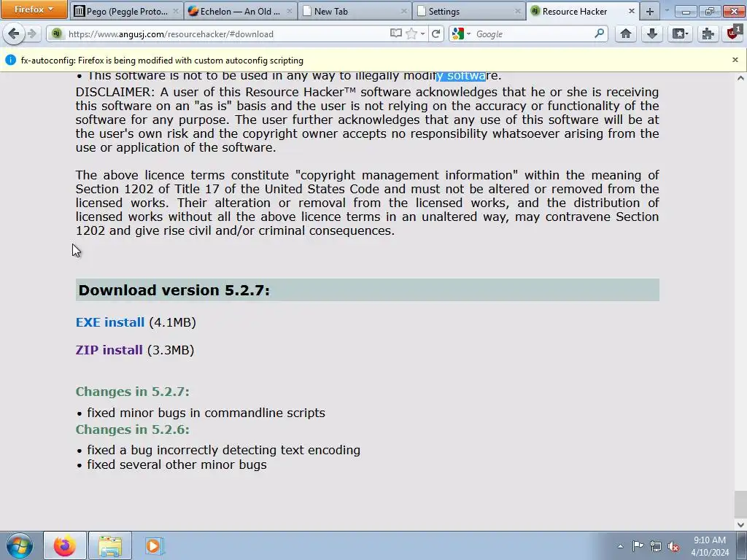Open the bookmarks menu button

(x=680, y=34)
